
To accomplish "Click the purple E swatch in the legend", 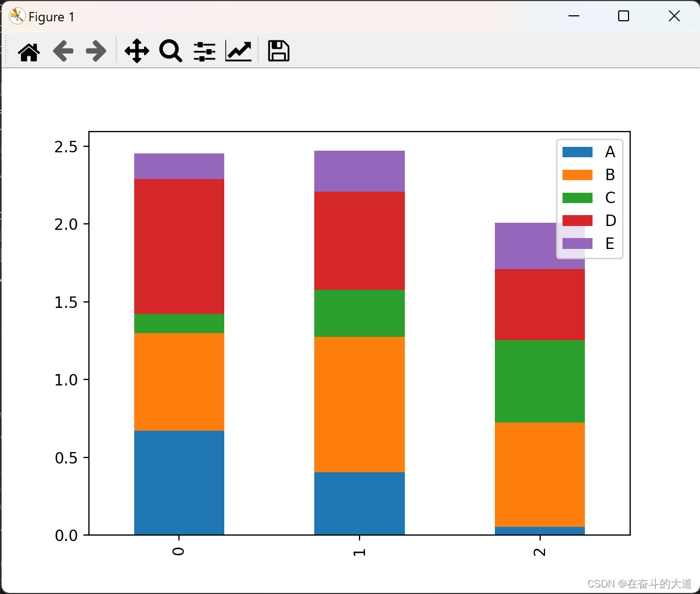I will tap(577, 243).
